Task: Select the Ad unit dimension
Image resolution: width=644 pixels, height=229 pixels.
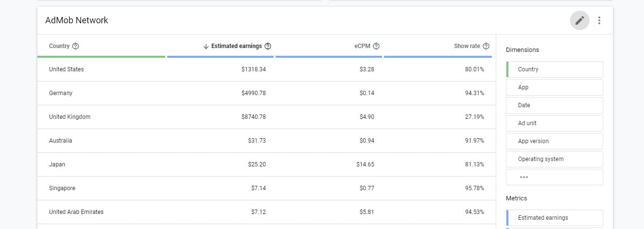Action: pos(555,123)
